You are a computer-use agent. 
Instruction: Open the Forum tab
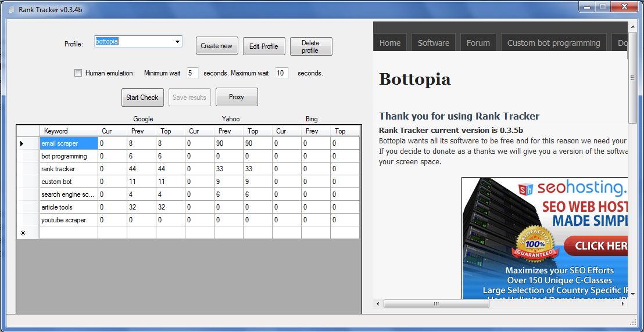tap(478, 43)
